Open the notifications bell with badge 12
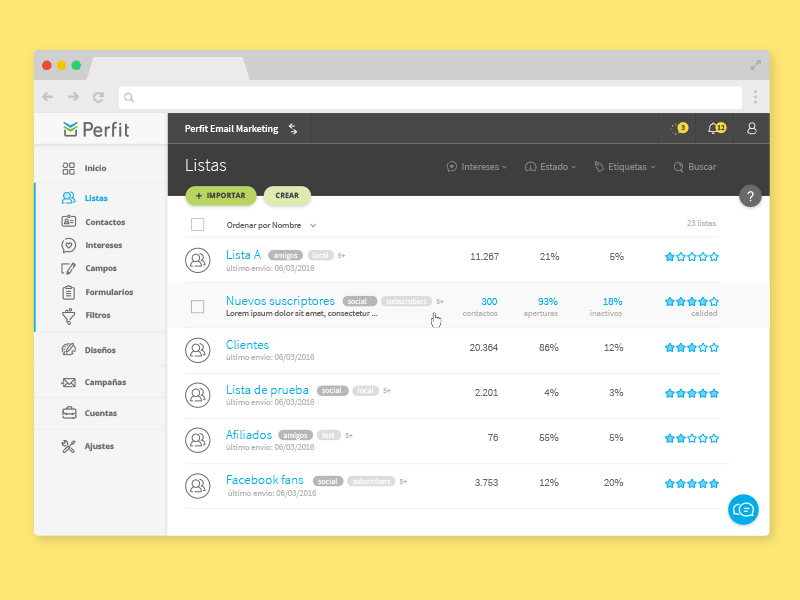800x600 pixels. click(x=717, y=128)
